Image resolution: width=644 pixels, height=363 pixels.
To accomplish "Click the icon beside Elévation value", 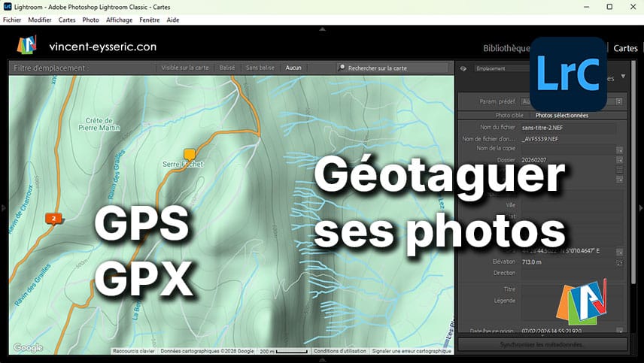I will click(620, 263).
